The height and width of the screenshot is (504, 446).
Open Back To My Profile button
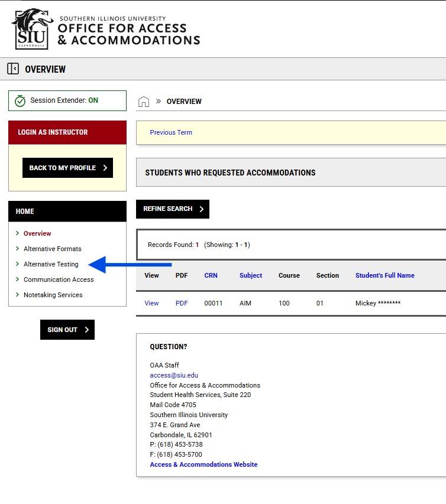click(67, 168)
